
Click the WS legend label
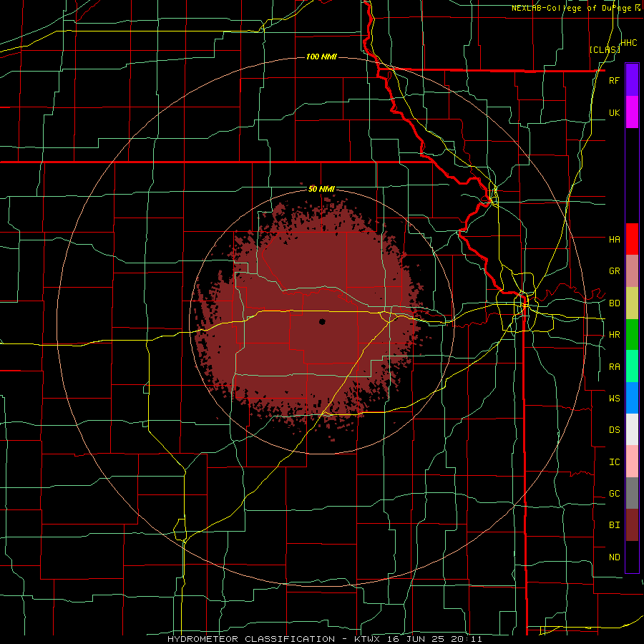[x=614, y=398]
